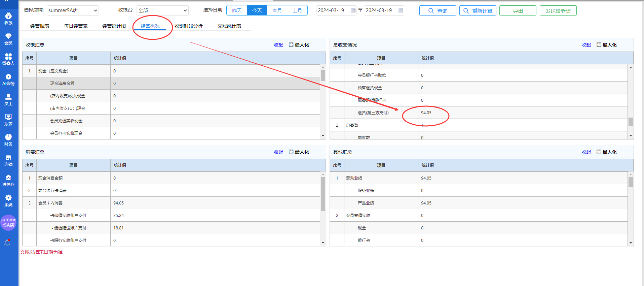
Task: Select the 昨天 date range
Action: [x=237, y=10]
